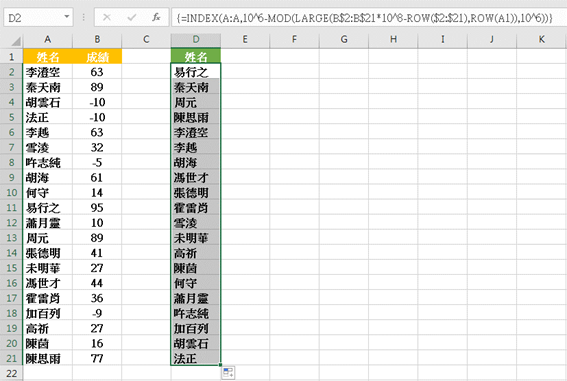Viewport: 567px width, 381px height.
Task: Select column K header
Action: [x=541, y=40]
